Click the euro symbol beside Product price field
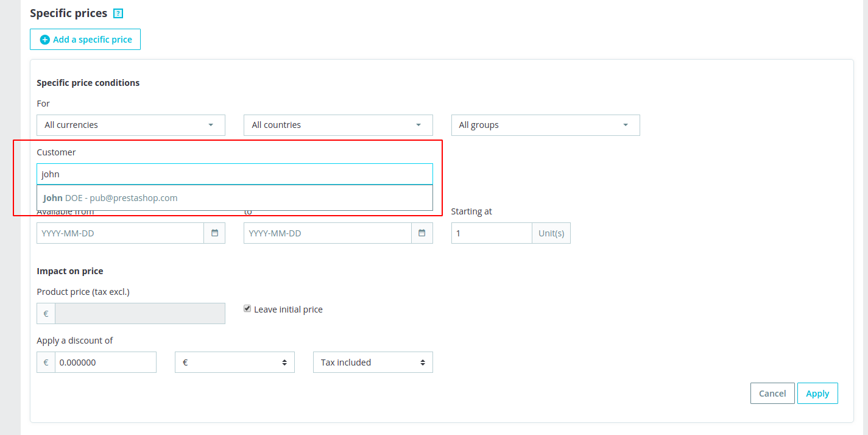This screenshot has width=868, height=435. click(45, 313)
